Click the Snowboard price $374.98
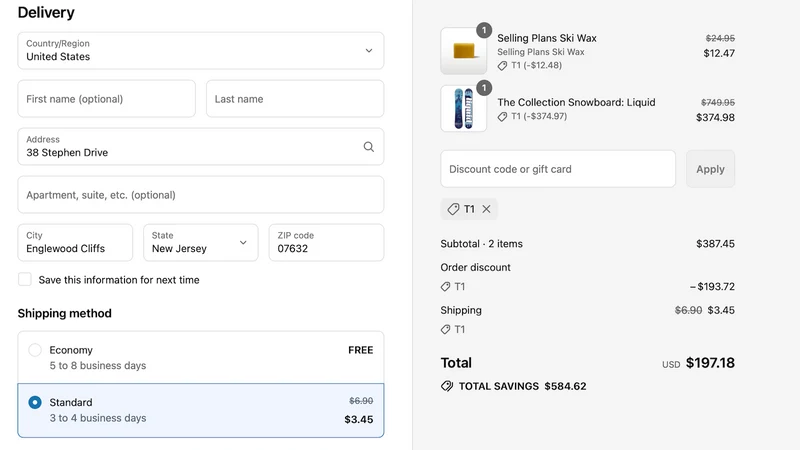800x450 pixels. [715, 117]
